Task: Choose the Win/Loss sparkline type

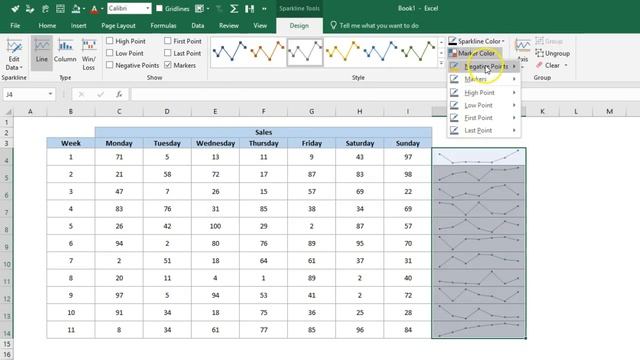Action: (x=89, y=54)
